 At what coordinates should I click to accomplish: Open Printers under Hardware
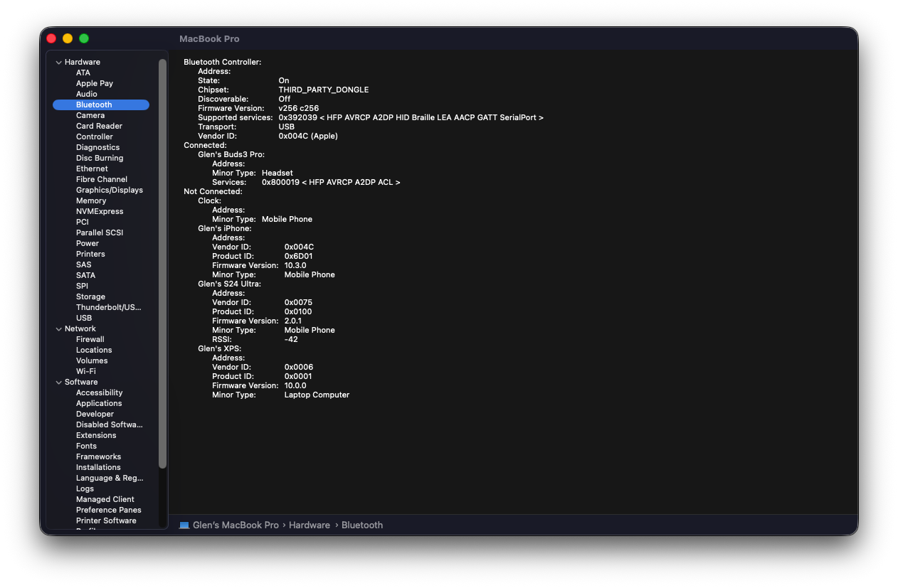(90, 254)
